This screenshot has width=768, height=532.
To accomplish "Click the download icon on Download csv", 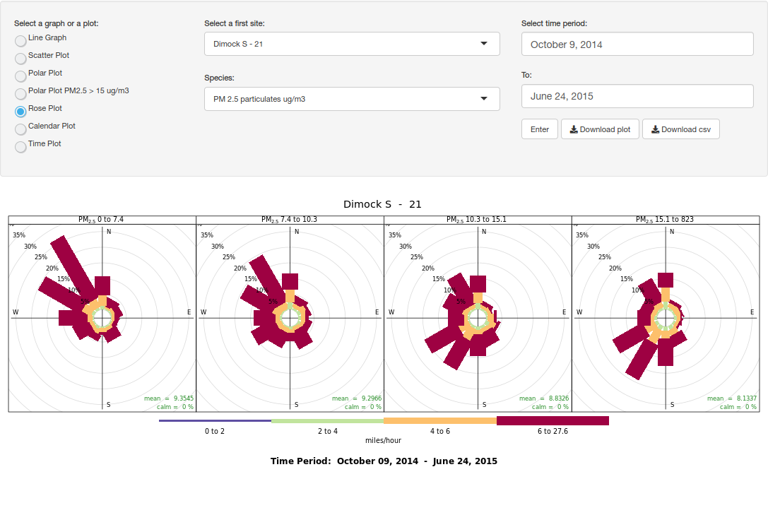I will [655, 129].
